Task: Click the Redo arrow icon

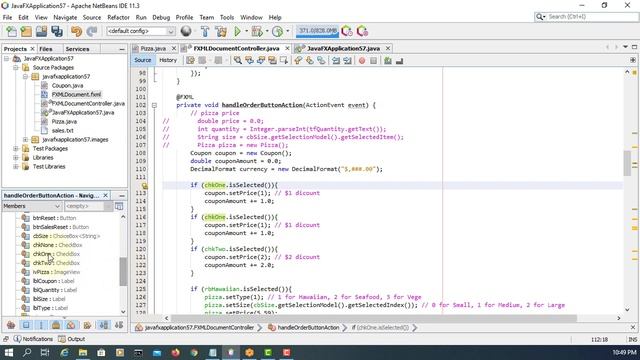Action: pyautogui.click(x=92, y=31)
